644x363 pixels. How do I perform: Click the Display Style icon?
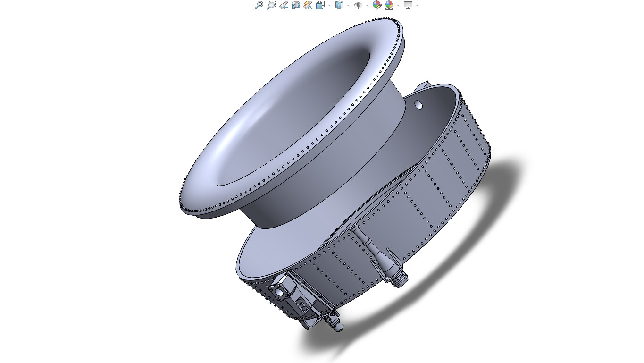(x=339, y=5)
